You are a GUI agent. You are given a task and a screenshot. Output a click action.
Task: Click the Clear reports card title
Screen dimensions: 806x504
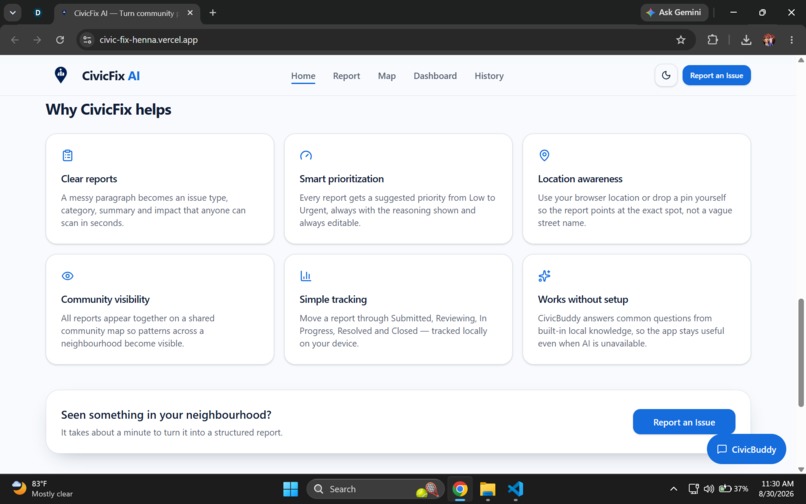coord(89,178)
